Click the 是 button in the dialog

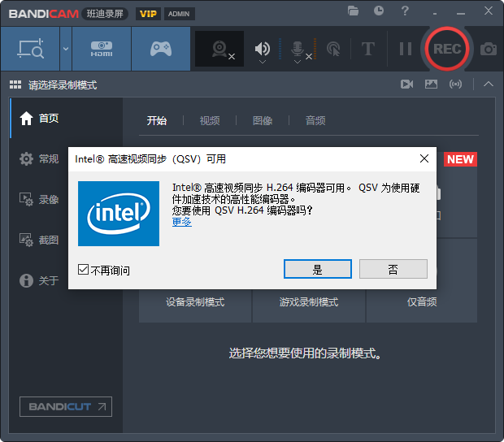tap(317, 269)
